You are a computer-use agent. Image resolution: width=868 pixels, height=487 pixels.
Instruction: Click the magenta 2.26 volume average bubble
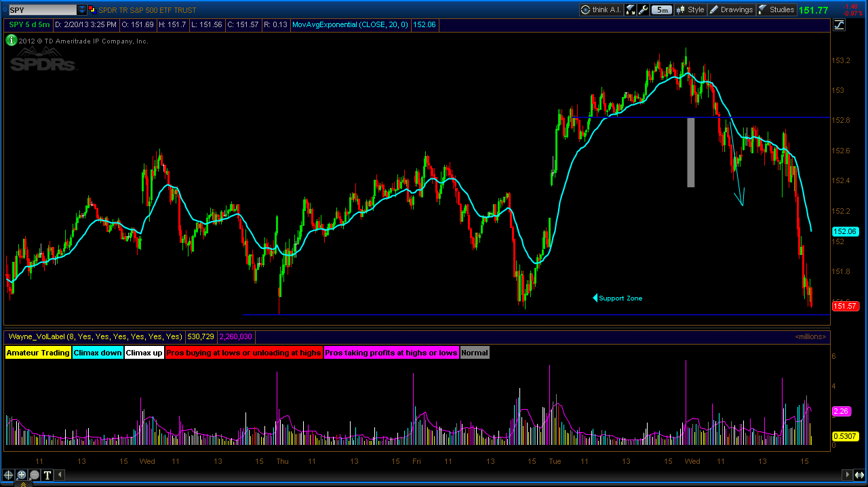pyautogui.click(x=841, y=411)
